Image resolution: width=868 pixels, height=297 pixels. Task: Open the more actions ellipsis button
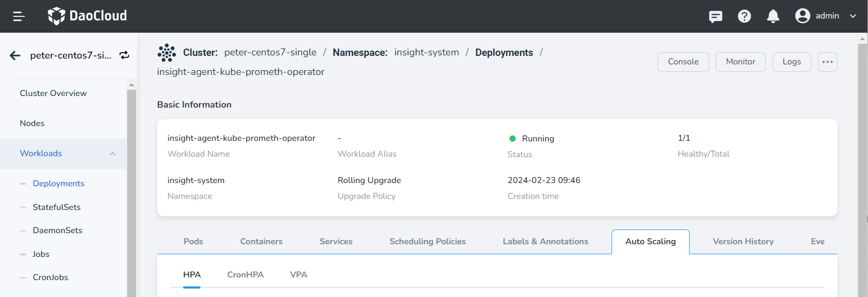click(x=827, y=62)
